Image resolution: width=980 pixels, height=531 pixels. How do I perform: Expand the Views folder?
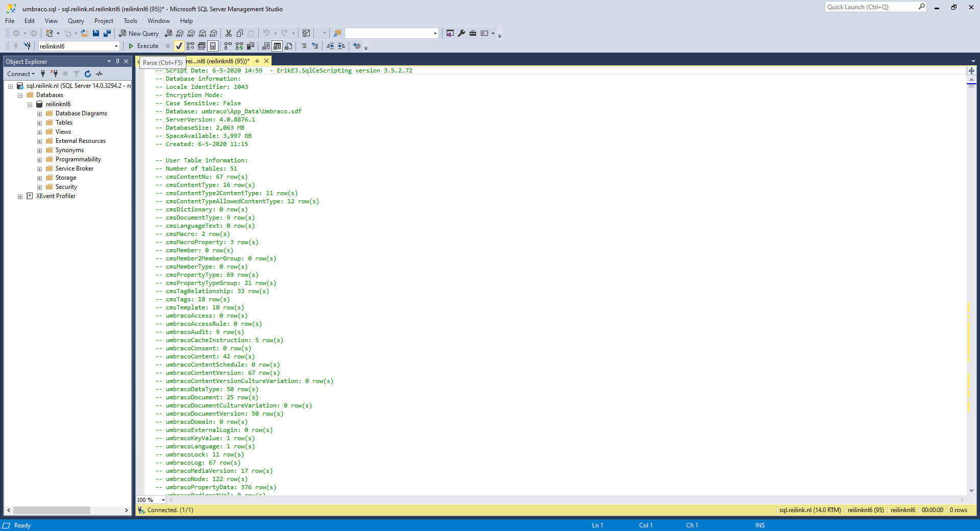(x=39, y=132)
